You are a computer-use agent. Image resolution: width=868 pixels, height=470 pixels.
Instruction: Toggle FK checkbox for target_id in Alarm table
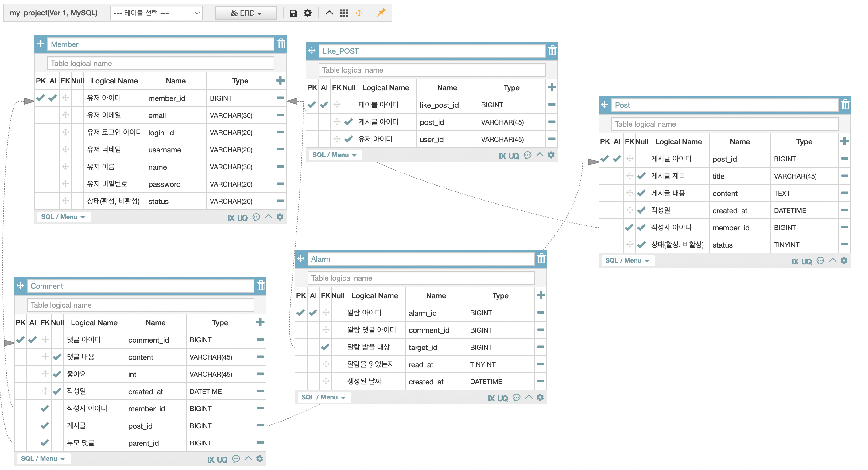click(x=325, y=347)
